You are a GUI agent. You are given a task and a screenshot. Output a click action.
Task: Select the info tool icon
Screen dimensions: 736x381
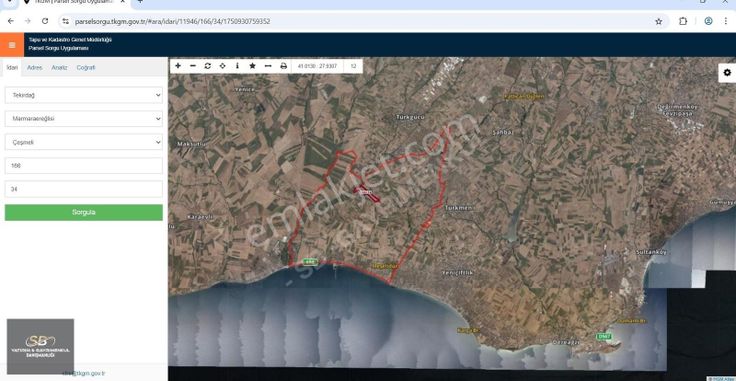click(237, 66)
